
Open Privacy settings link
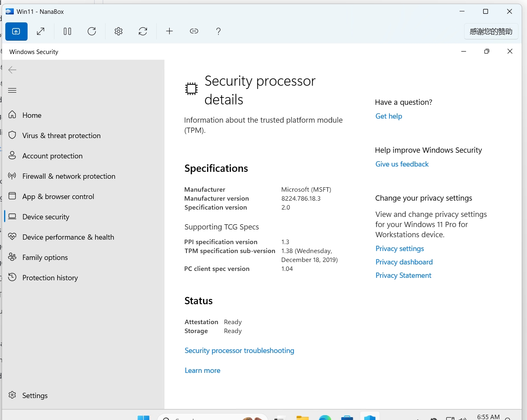400,249
